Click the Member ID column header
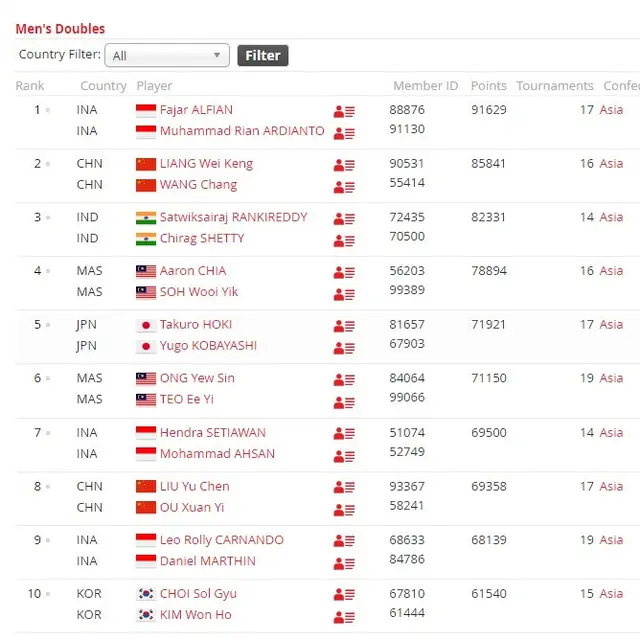This screenshot has width=640, height=640. [426, 86]
